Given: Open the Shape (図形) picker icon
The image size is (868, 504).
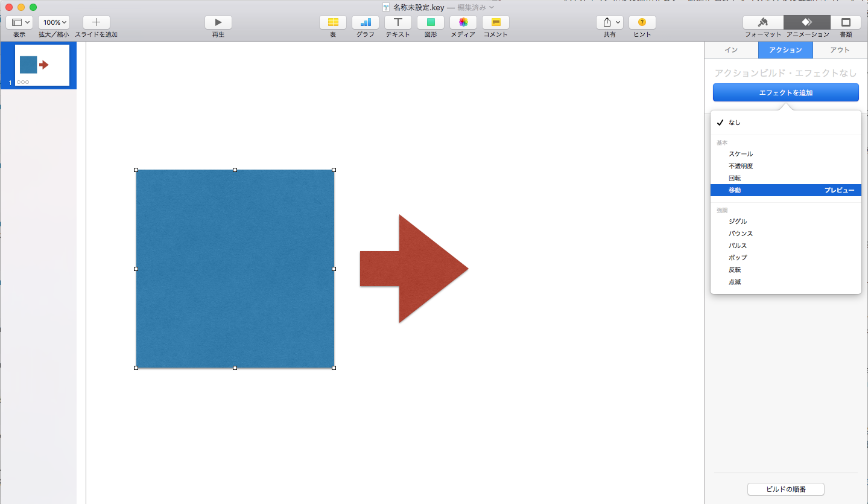Looking at the screenshot, I should 431,22.
